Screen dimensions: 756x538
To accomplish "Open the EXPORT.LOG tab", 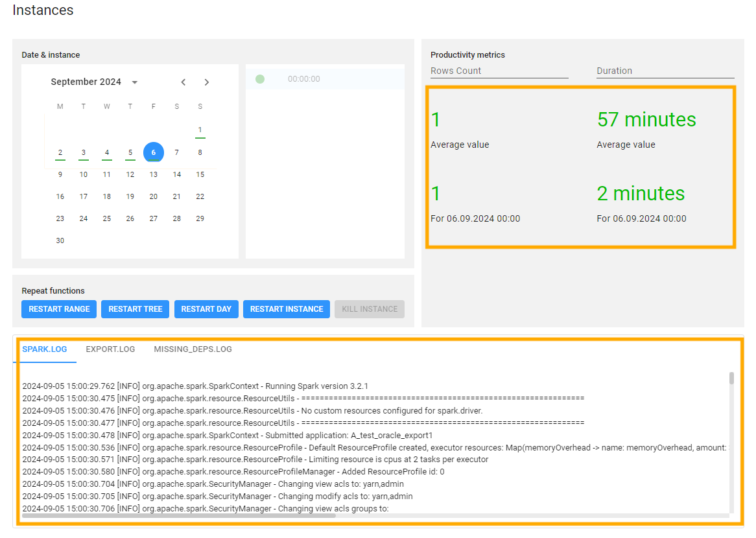I will pyautogui.click(x=110, y=349).
